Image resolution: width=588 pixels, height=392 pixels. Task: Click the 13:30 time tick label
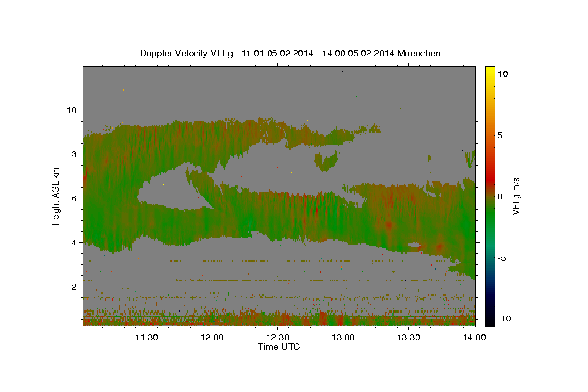(x=409, y=338)
